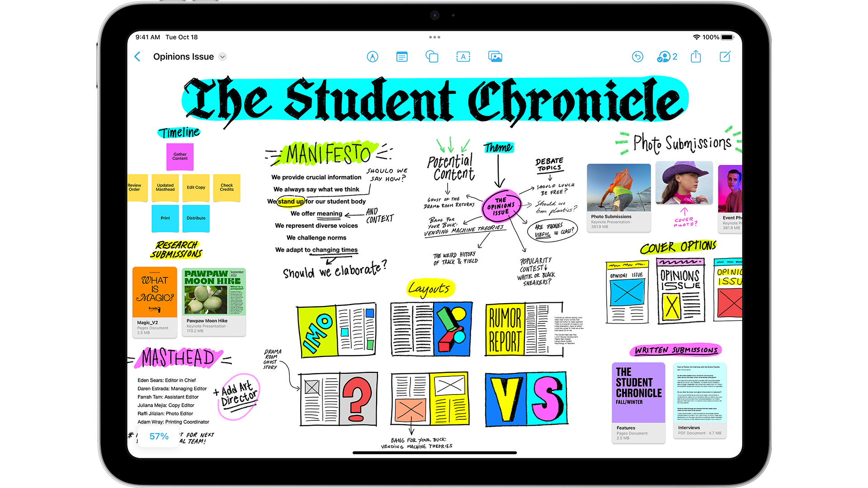The height and width of the screenshot is (488, 868).
Task: Click the Annotation tool icon
Action: pos(372,56)
